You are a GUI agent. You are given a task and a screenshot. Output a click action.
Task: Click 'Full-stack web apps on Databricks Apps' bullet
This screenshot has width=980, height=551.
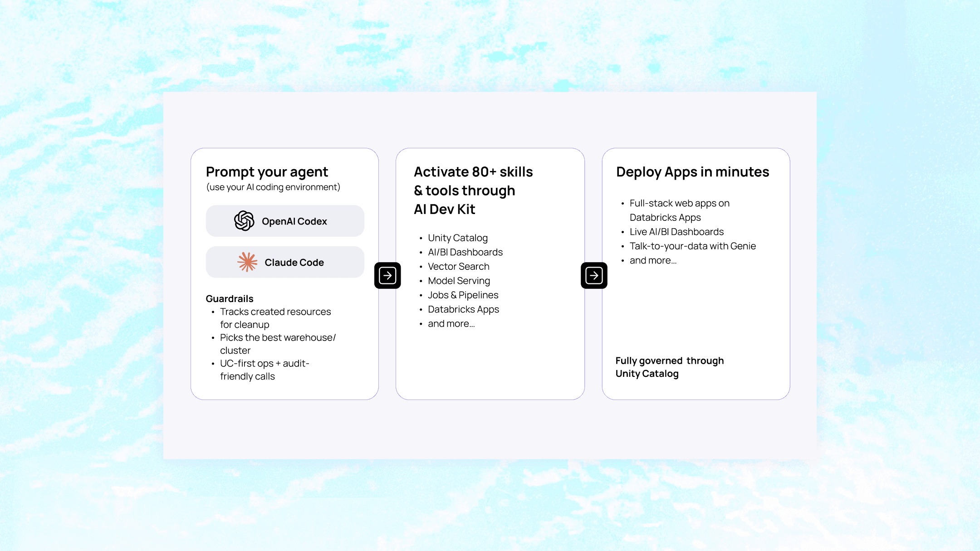coord(680,210)
